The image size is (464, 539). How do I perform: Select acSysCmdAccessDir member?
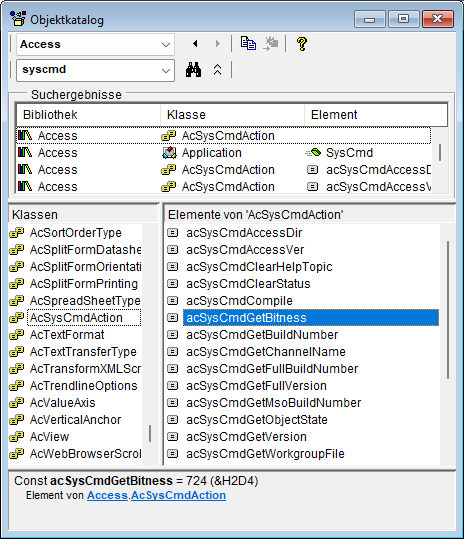point(244,233)
